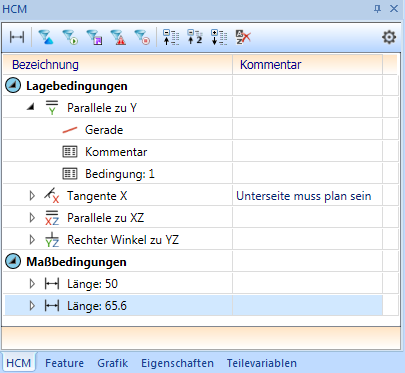Switch to the Feature tab

64,363
